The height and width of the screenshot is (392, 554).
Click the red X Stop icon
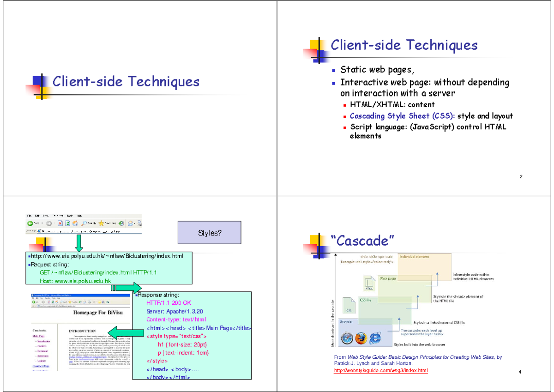[x=60, y=223]
